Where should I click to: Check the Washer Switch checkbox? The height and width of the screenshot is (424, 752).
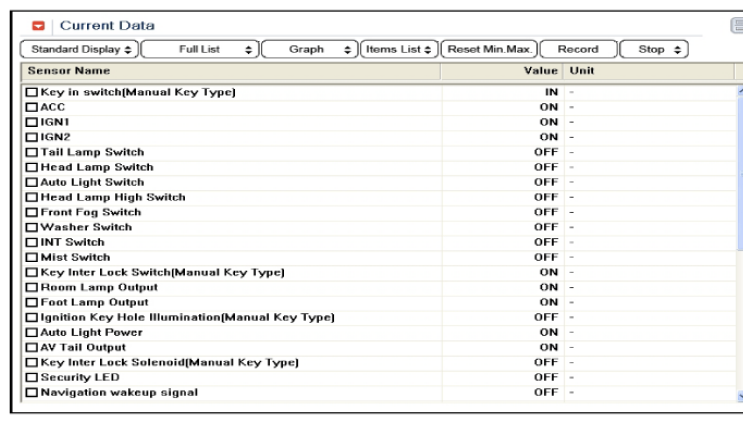(x=32, y=227)
